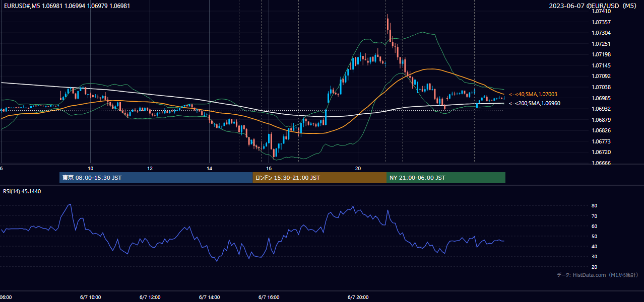The image size is (644, 302).
Task: Click the RSI scale value 40
Action: (x=595, y=246)
